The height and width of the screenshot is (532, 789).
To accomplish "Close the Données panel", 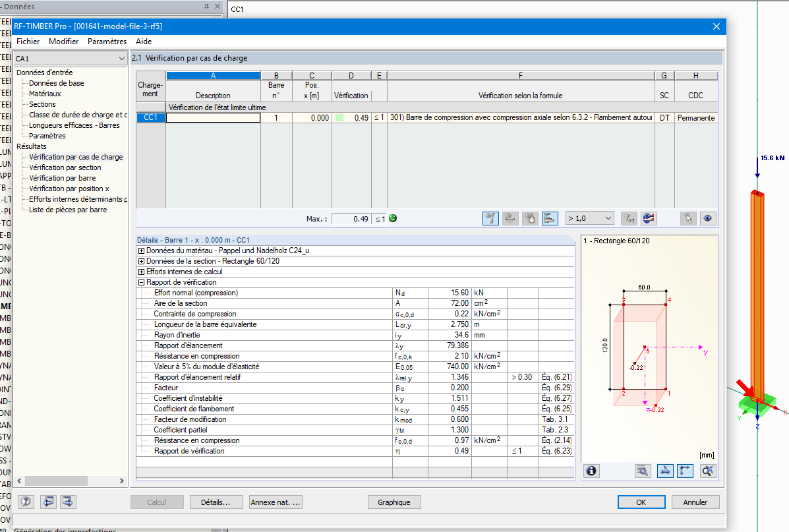I will (218, 7).
